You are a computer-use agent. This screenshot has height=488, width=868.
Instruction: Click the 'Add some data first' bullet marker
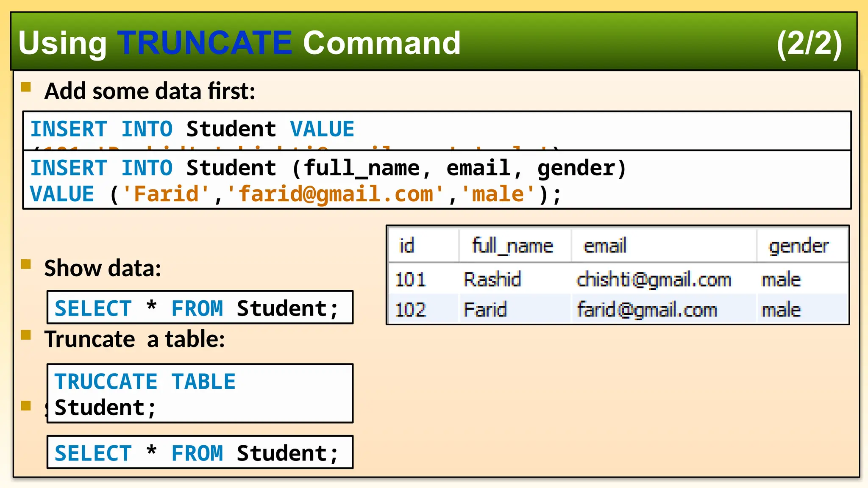[x=26, y=87]
